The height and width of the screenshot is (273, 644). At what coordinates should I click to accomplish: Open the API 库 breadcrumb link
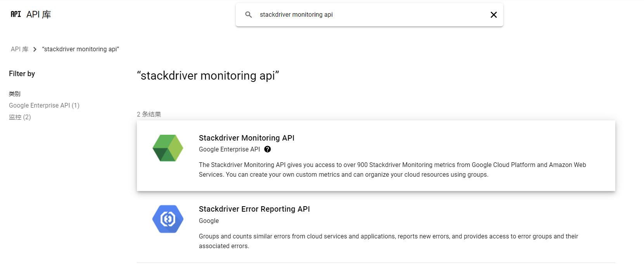19,49
